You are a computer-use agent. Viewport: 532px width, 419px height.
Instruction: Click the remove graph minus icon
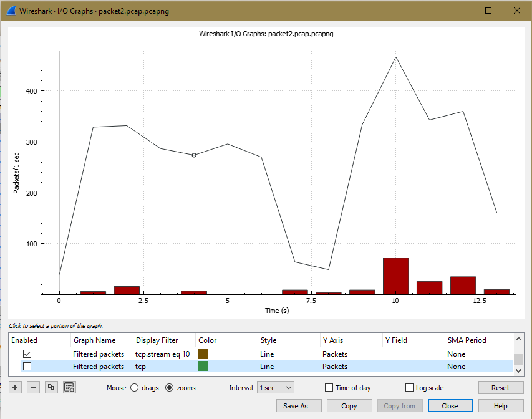pos(34,388)
